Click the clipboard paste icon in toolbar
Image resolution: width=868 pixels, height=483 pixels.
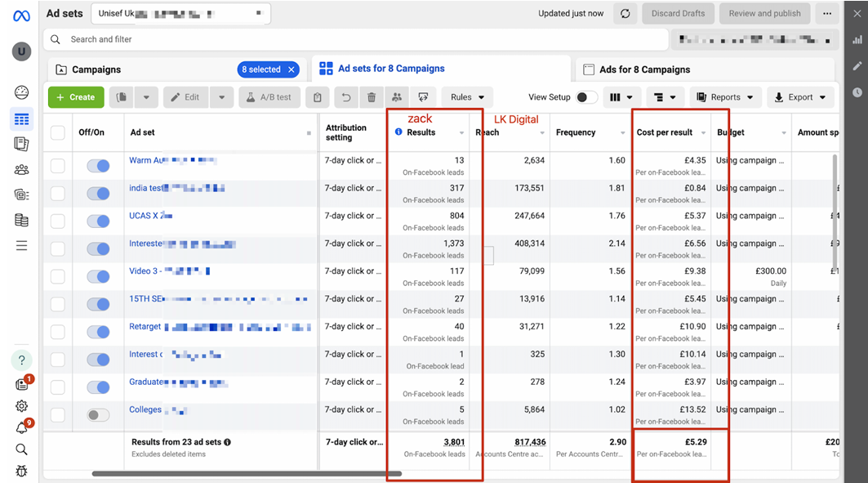(317, 97)
